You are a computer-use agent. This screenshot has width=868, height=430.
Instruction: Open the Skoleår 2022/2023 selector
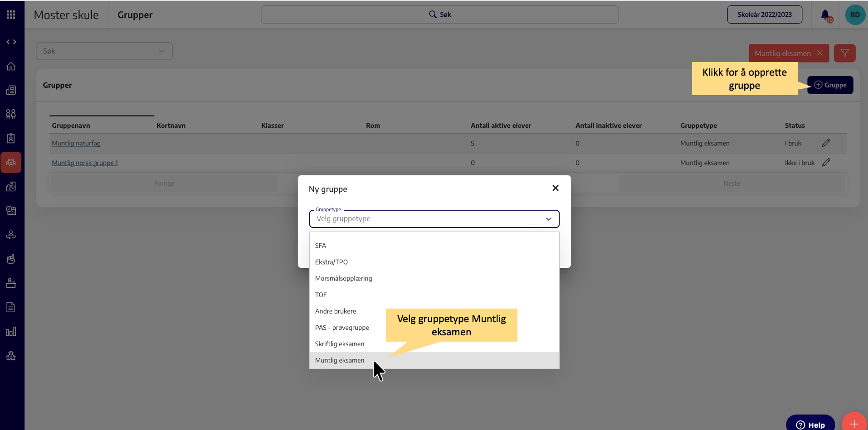(765, 14)
